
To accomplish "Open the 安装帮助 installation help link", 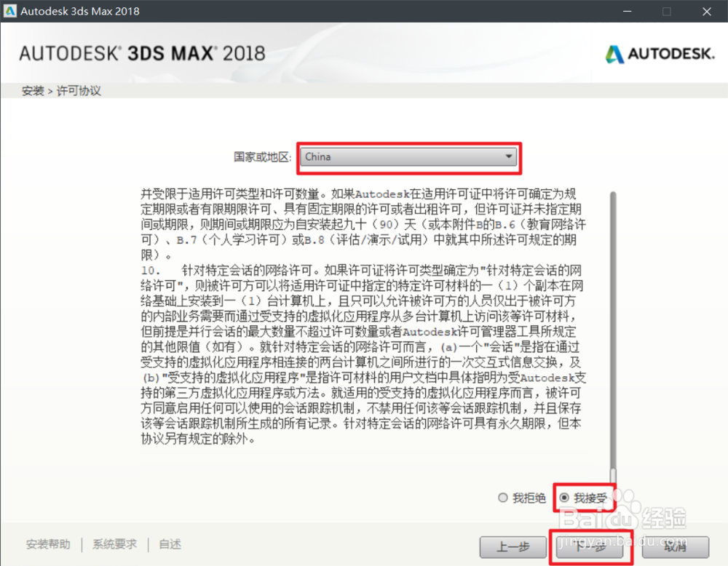I will pos(48,543).
